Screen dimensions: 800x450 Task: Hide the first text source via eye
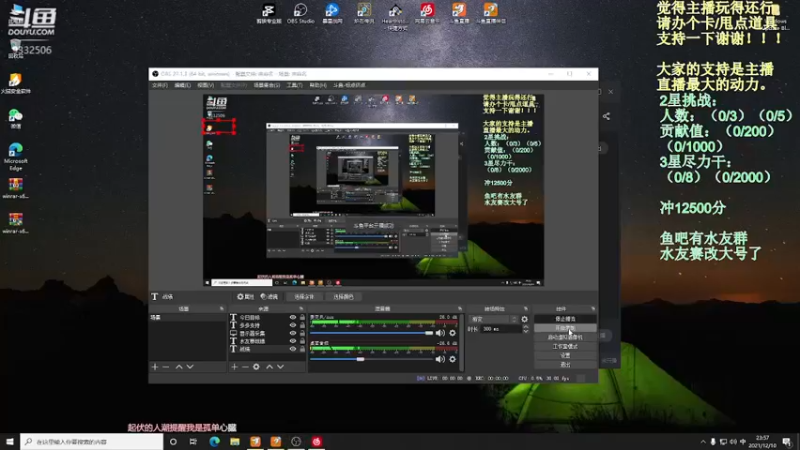click(x=293, y=317)
